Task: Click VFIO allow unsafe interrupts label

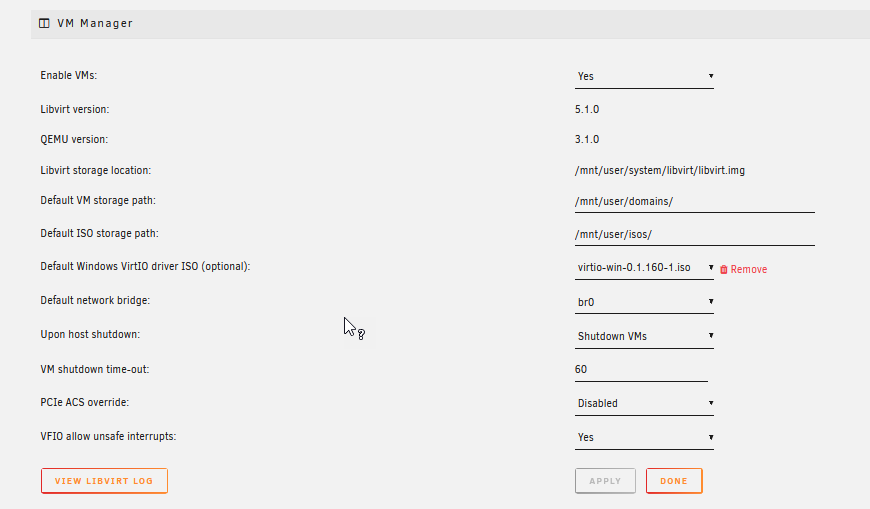Action: [108, 436]
